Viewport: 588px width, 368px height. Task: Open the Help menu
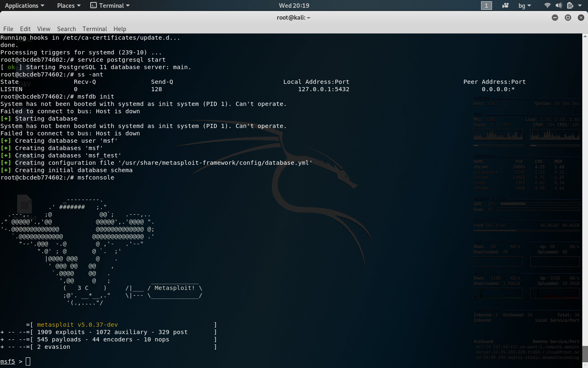(120, 29)
